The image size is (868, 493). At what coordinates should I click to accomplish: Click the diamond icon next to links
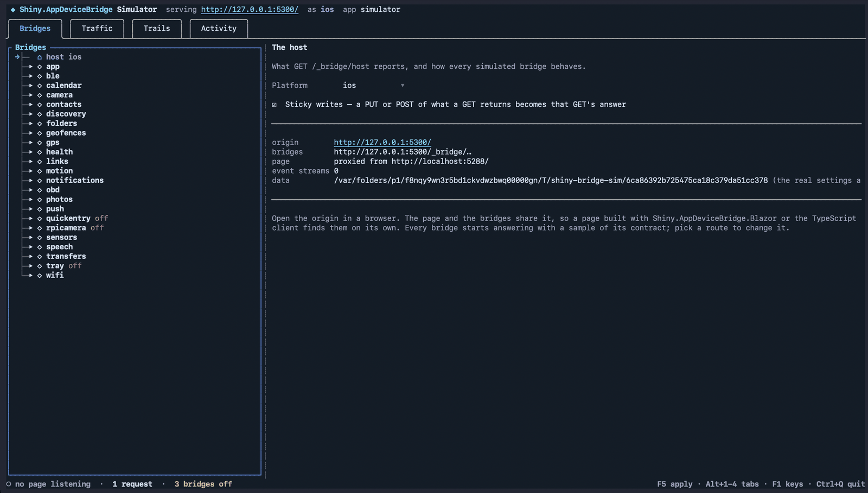tap(40, 161)
